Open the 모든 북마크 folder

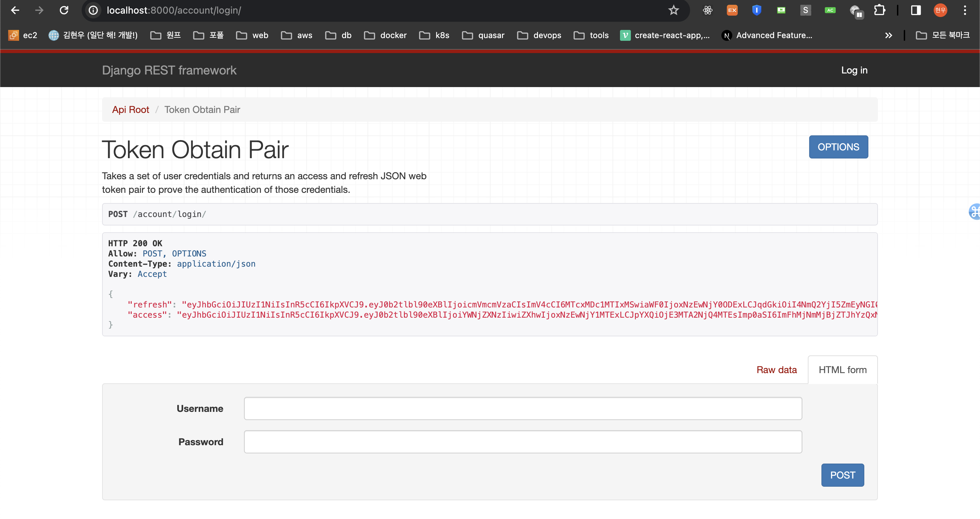point(943,35)
